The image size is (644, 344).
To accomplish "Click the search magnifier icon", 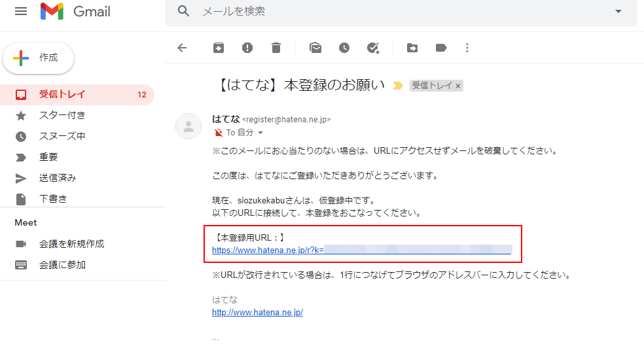I will click(184, 11).
